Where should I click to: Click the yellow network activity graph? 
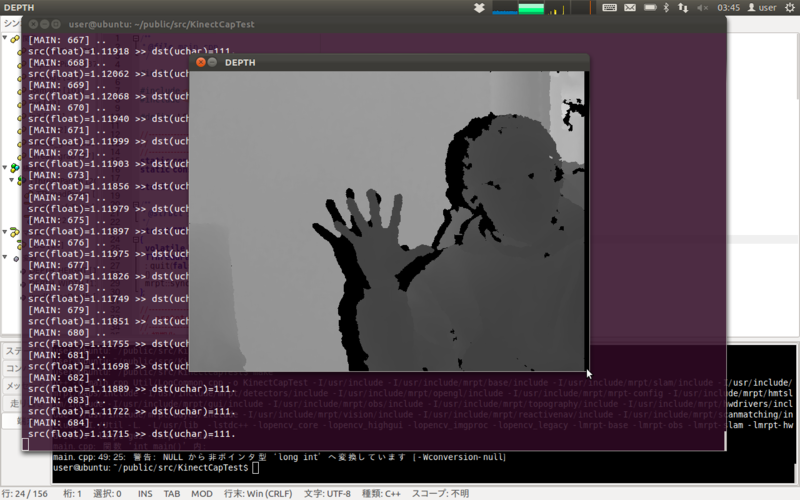(x=557, y=8)
